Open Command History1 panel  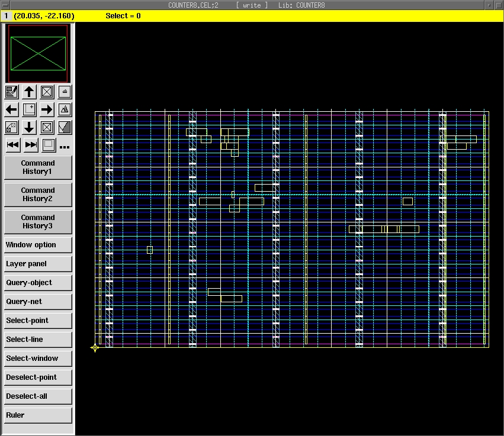coord(38,167)
